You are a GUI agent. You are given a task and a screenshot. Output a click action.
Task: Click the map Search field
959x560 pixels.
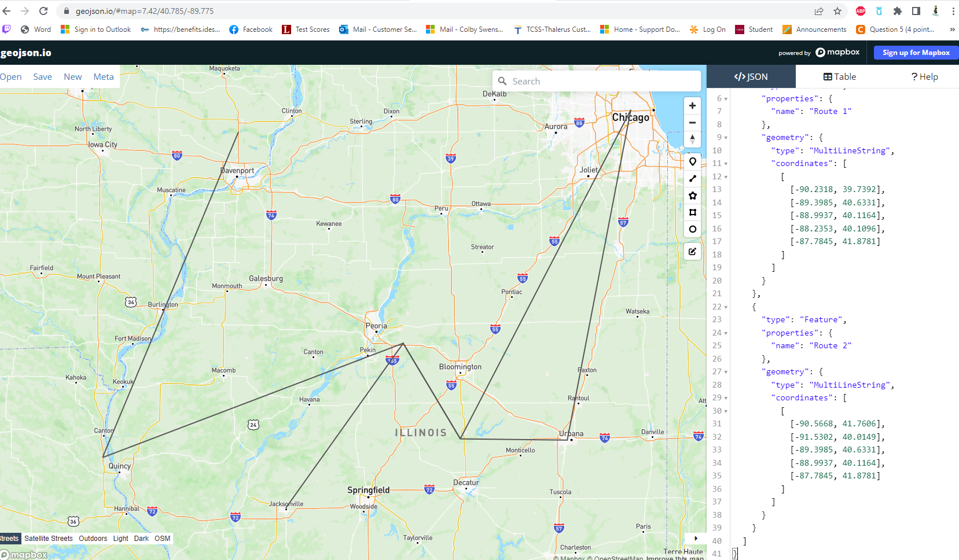[x=597, y=81]
